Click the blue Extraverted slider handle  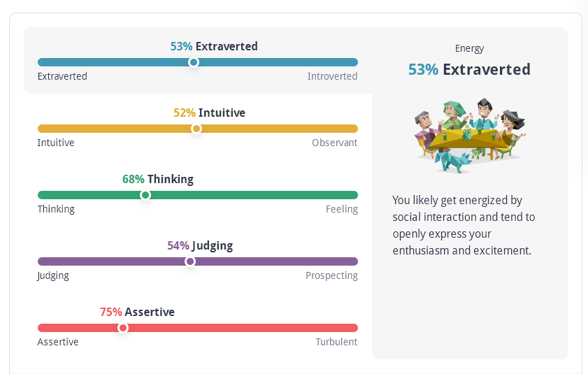point(194,62)
